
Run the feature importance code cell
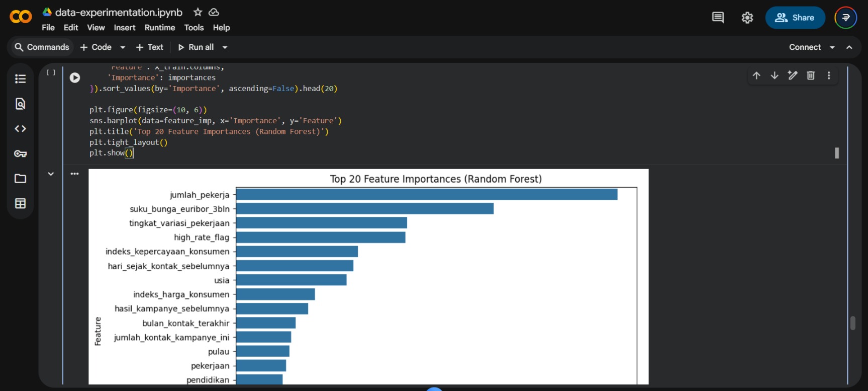[75, 77]
